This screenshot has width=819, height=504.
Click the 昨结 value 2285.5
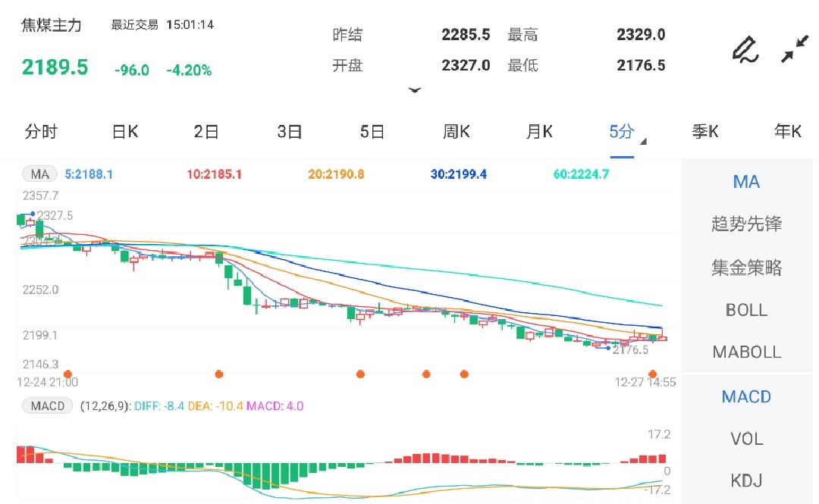click(466, 34)
